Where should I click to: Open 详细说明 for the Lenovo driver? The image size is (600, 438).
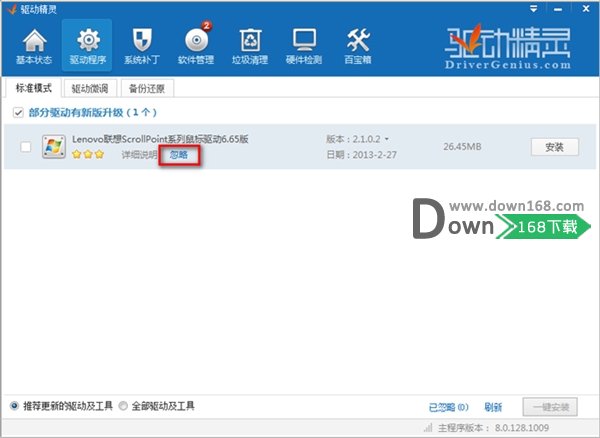pyautogui.click(x=139, y=155)
